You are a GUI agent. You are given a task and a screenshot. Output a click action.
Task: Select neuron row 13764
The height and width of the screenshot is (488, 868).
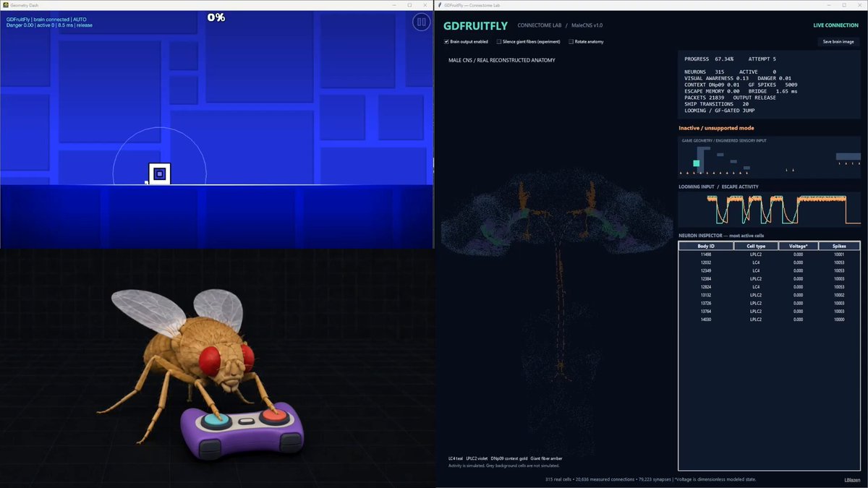769,311
